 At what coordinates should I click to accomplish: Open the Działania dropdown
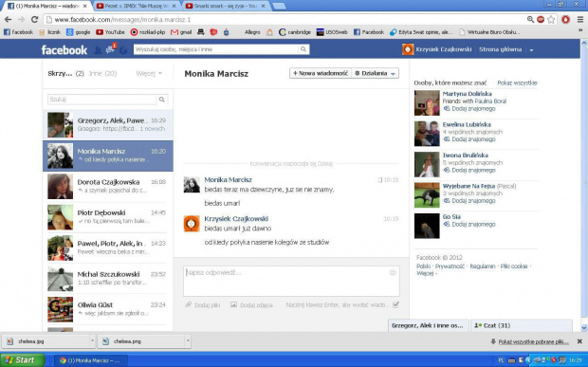pos(375,73)
